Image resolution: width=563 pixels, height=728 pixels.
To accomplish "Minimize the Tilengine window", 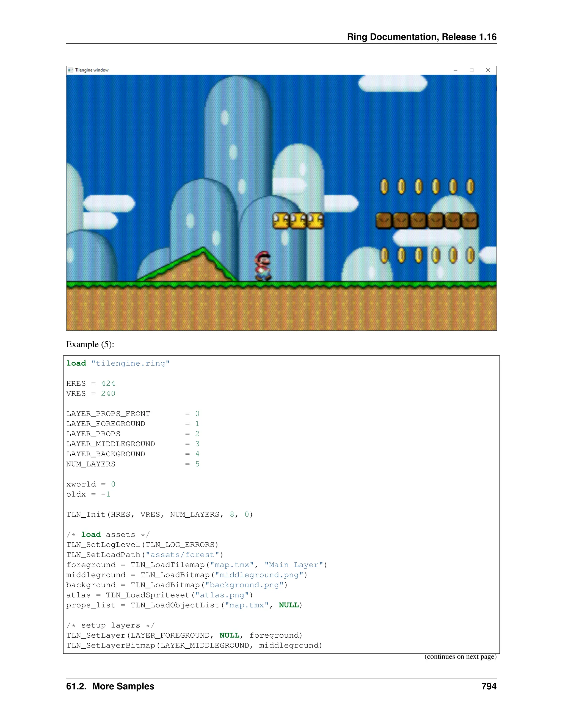I will [x=455, y=70].
